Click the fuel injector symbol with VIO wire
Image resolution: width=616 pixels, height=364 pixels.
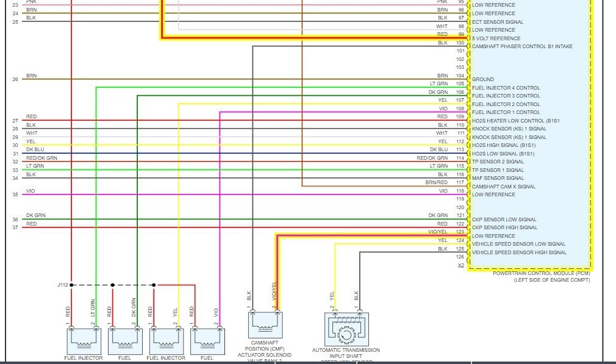[x=207, y=341]
